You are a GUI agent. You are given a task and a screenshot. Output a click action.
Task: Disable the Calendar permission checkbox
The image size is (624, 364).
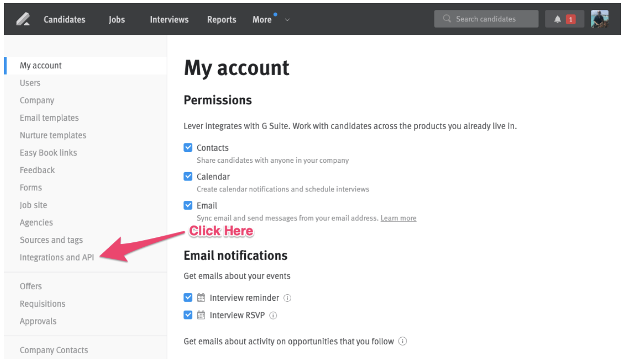pos(188,176)
